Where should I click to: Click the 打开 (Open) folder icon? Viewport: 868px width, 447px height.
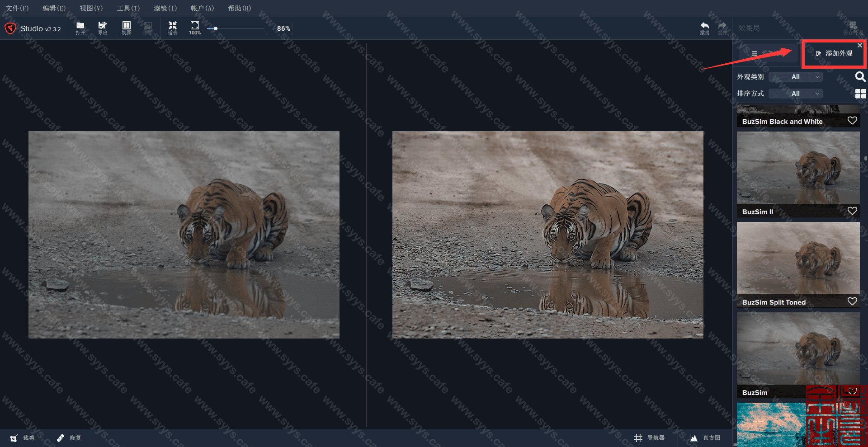tap(80, 28)
